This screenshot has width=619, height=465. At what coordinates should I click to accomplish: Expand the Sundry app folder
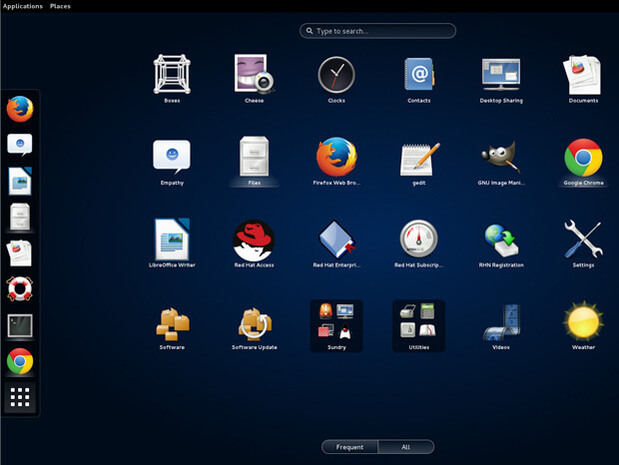point(336,325)
